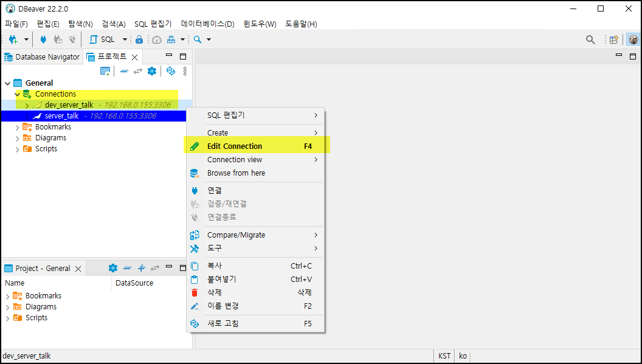Open the 편집(E) menu
The image size is (642, 364).
[48, 24]
